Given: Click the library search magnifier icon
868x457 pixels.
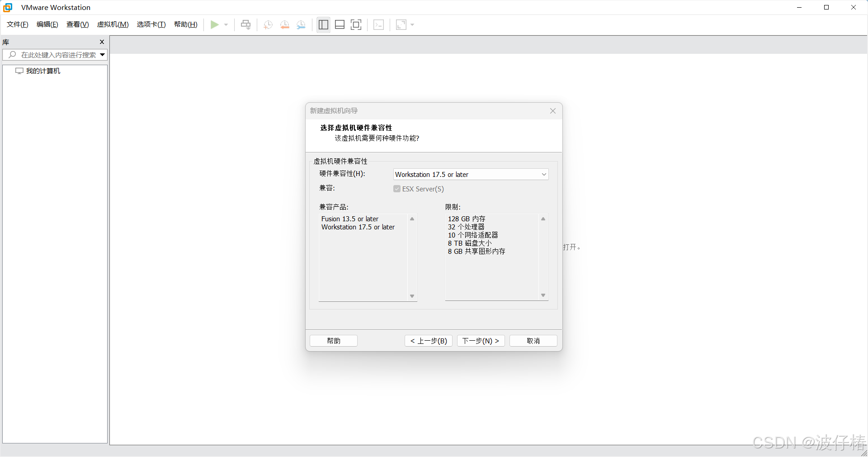Looking at the screenshot, I should coord(12,55).
